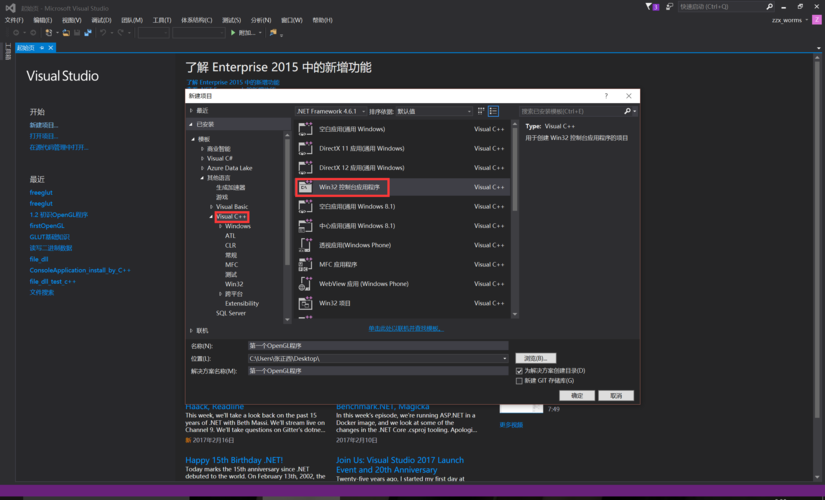
Task: Expand the Visual C# tree node
Action: point(203,158)
